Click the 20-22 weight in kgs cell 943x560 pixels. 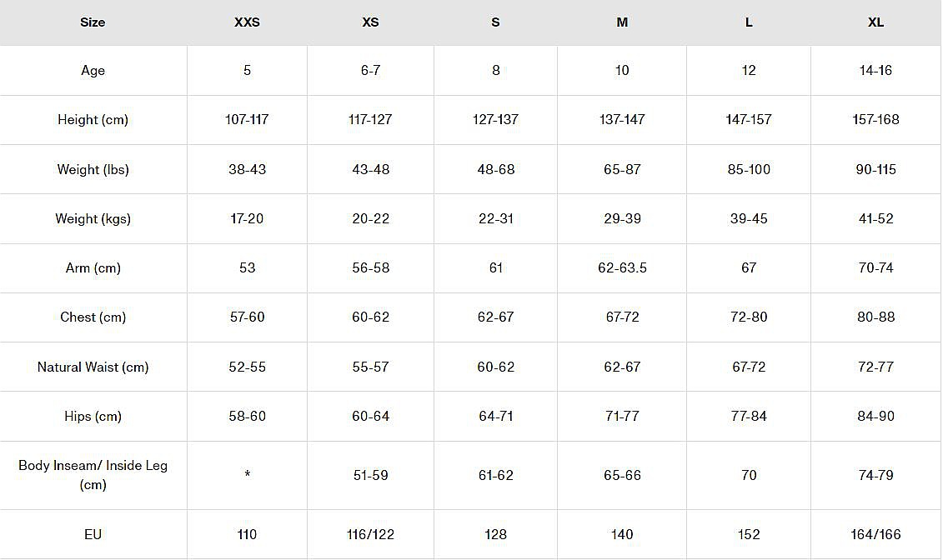(370, 219)
